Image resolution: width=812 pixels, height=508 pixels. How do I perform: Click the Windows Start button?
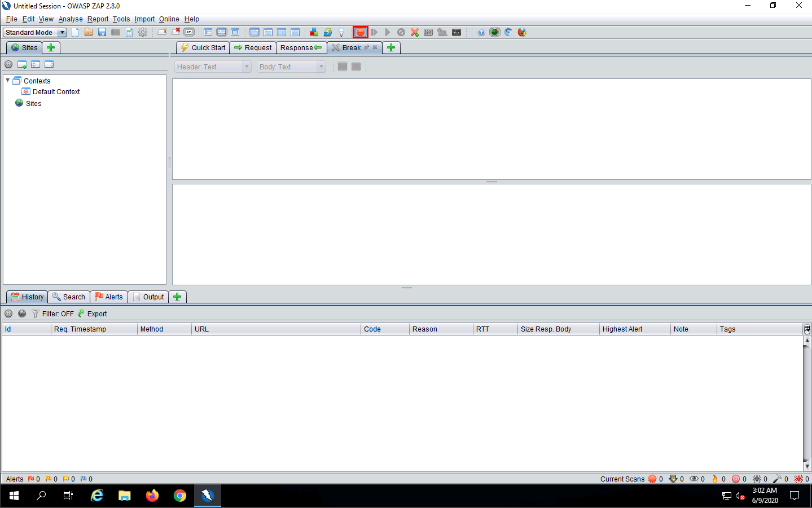tap(14, 496)
